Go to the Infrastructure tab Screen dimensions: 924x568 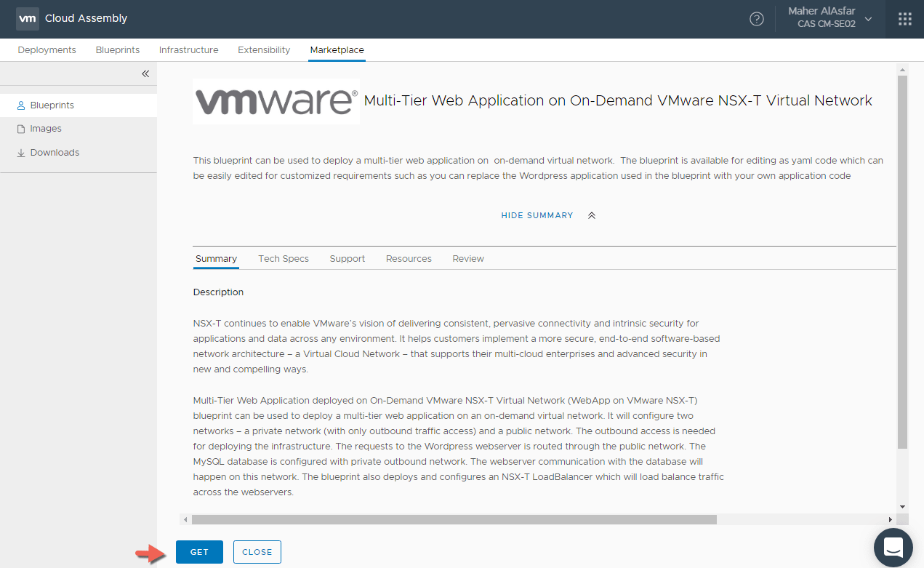point(188,50)
